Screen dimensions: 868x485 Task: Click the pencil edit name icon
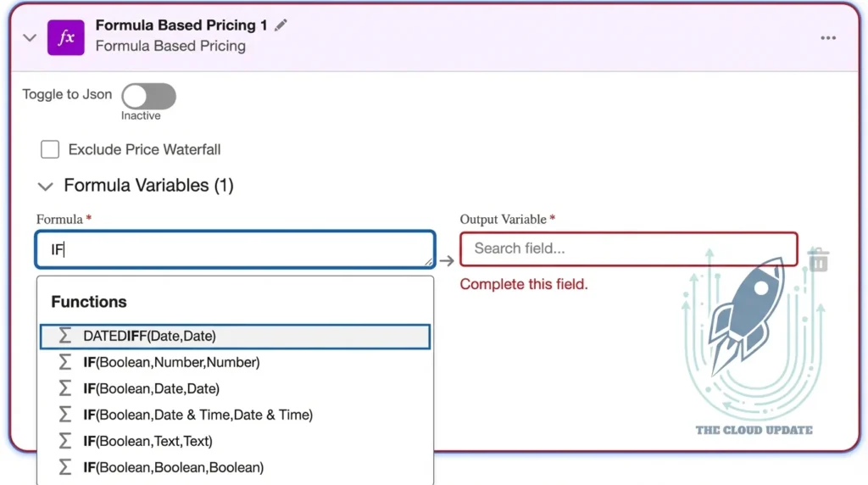pos(281,25)
